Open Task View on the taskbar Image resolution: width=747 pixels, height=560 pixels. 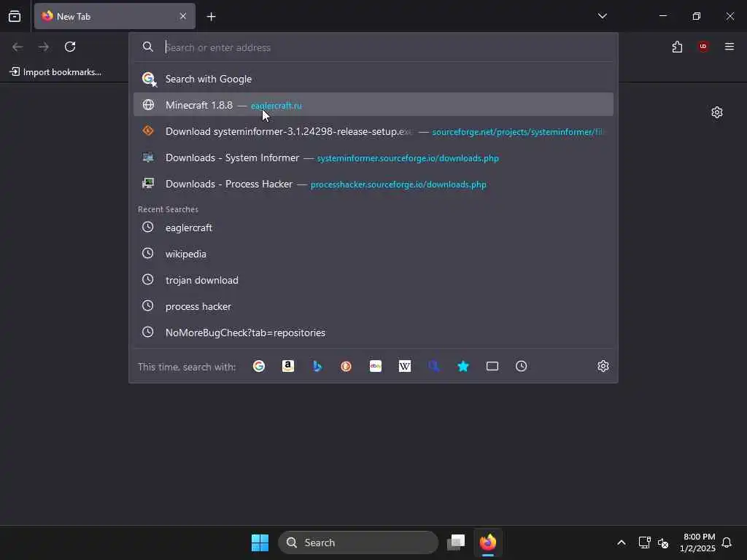456,542
